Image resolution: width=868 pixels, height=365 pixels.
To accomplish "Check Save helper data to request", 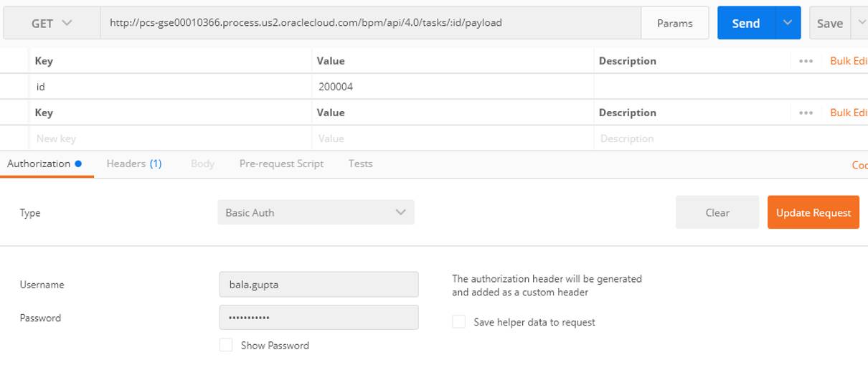I will [458, 322].
